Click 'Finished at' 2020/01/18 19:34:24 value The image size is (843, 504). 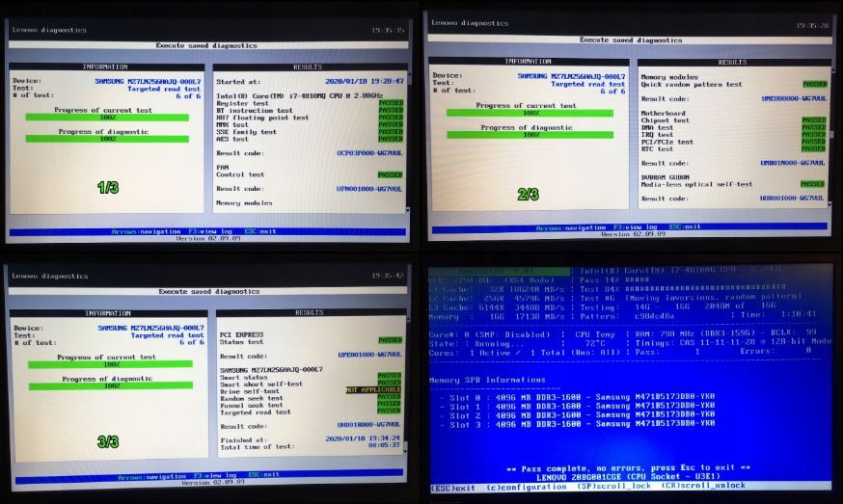pos(363,438)
